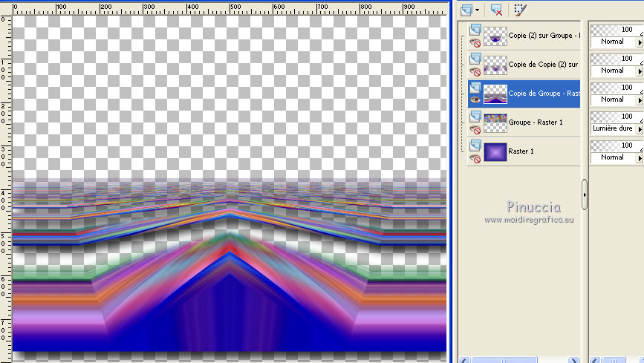The height and width of the screenshot is (363, 644).
Task: Select layer named 'Copie de Groupe - Rast'
Action: pos(544,94)
